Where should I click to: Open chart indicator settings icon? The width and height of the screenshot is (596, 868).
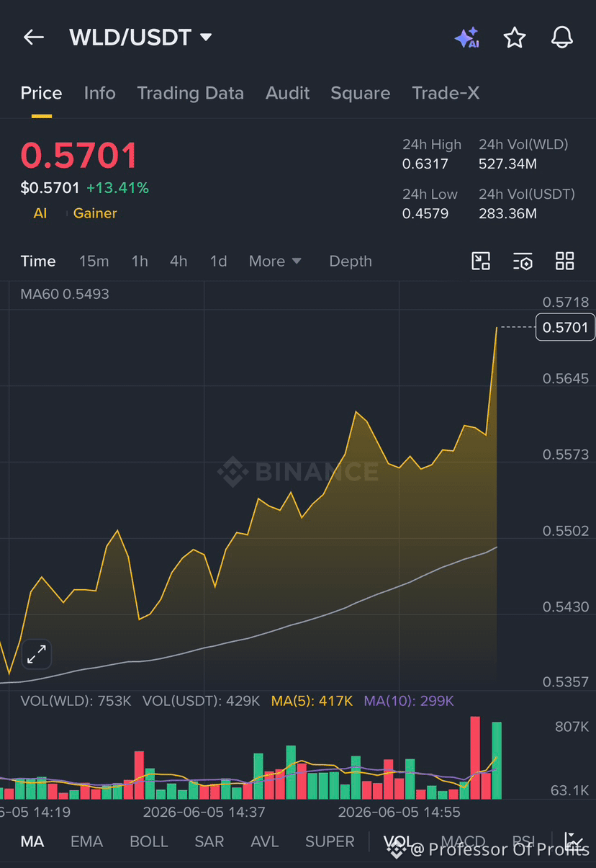click(x=523, y=261)
